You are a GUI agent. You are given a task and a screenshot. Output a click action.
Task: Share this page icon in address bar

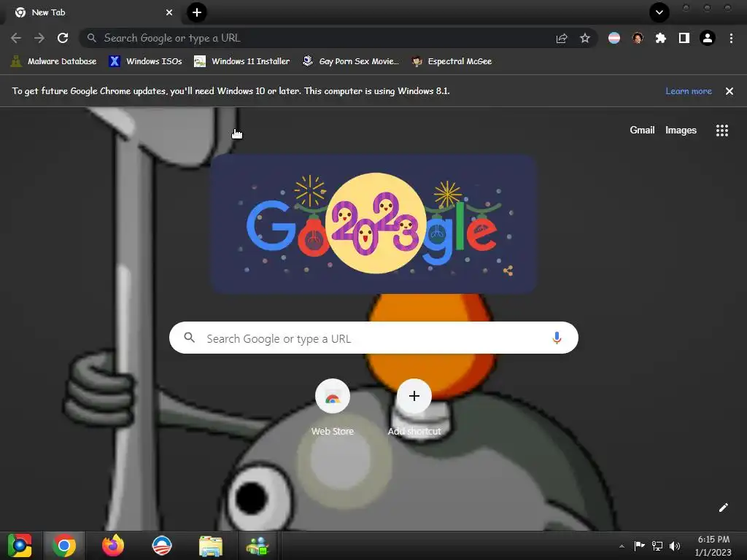point(562,38)
